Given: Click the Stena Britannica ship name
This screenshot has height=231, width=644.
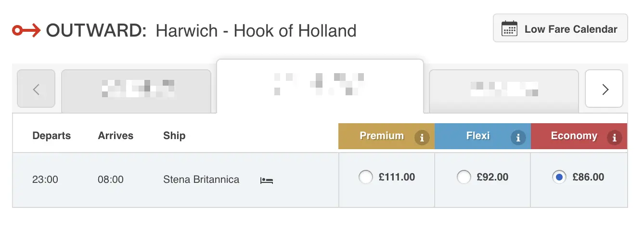Looking at the screenshot, I should point(201,180).
